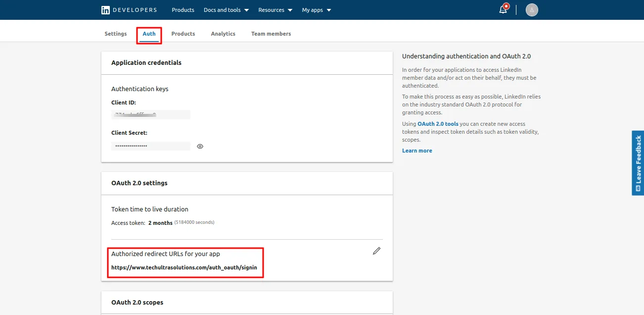Click 'Token time to live duration' label

click(x=150, y=209)
